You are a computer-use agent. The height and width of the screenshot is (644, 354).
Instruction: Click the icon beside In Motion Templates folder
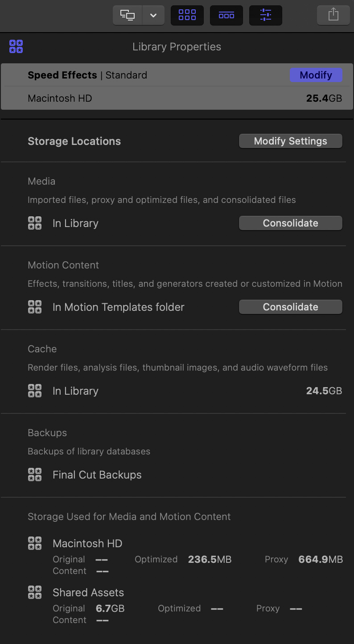[35, 307]
